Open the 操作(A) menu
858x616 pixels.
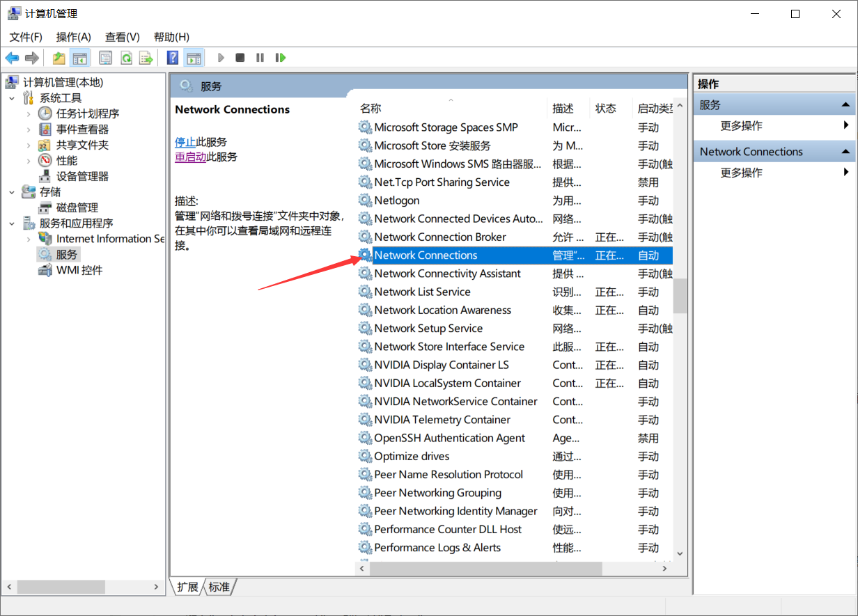[x=73, y=37]
